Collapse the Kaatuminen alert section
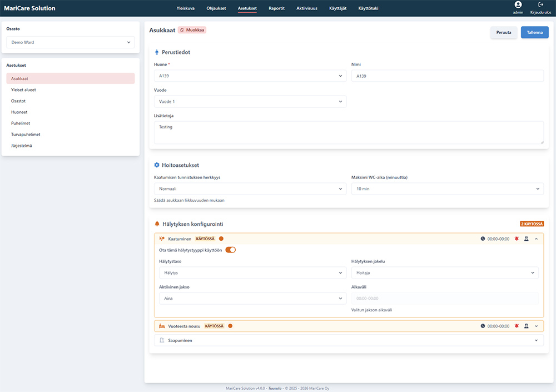The image size is (556, 392). tap(536, 239)
